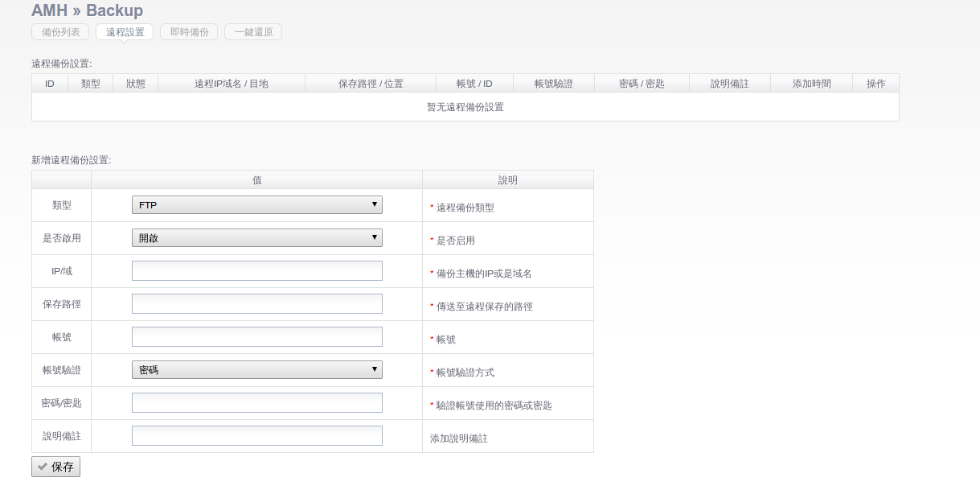Click the IP/域 input field
Screen dimensions: 980x494
[x=256, y=271]
